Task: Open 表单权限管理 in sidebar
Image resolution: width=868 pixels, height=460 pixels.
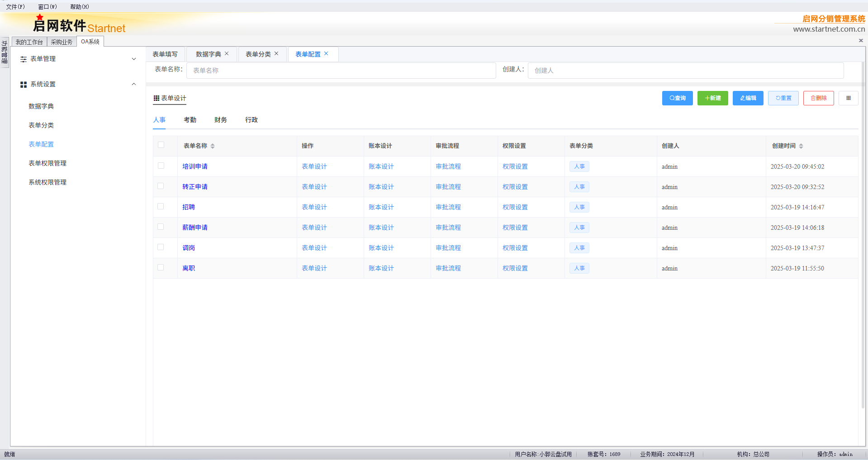Action: [x=47, y=163]
